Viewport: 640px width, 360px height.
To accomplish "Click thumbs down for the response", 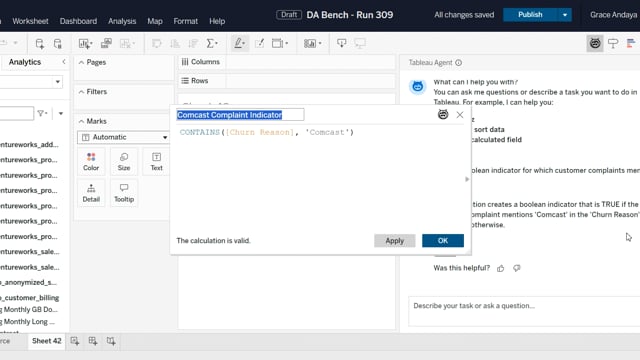I will (517, 268).
